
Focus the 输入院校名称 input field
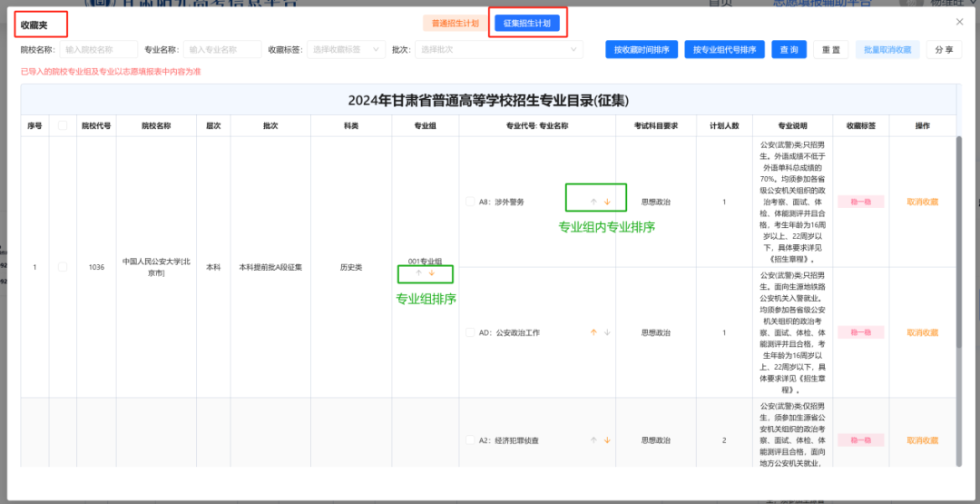[98, 49]
